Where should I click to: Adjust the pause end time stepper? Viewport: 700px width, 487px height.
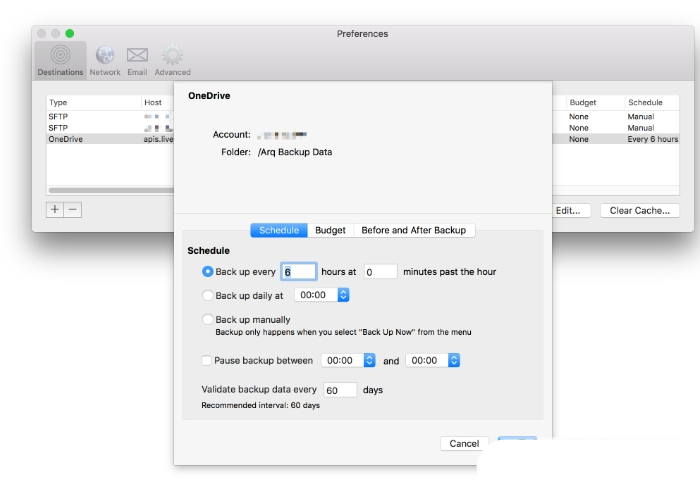(453, 360)
